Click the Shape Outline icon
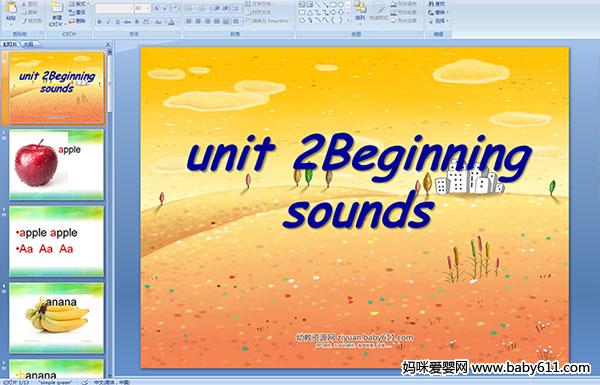 coord(394,13)
